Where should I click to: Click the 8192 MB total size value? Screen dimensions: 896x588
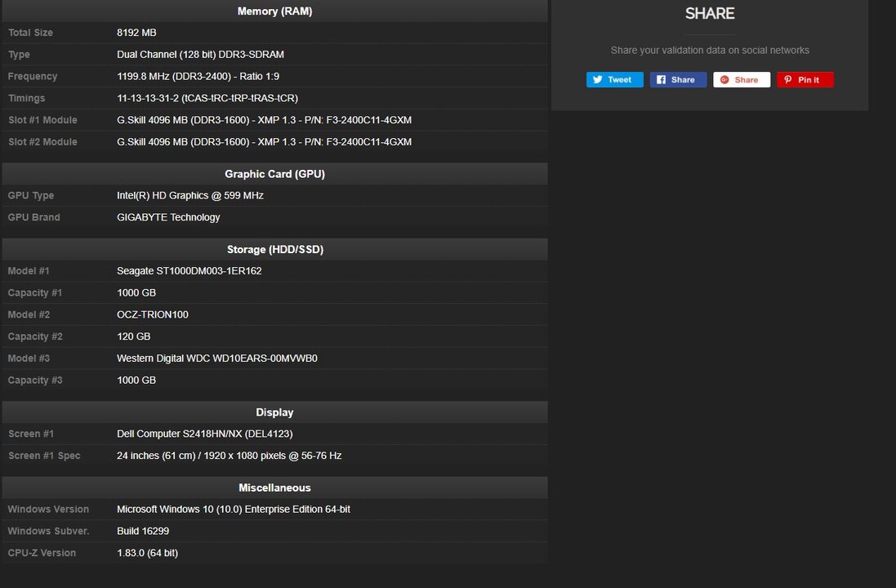[x=136, y=33]
